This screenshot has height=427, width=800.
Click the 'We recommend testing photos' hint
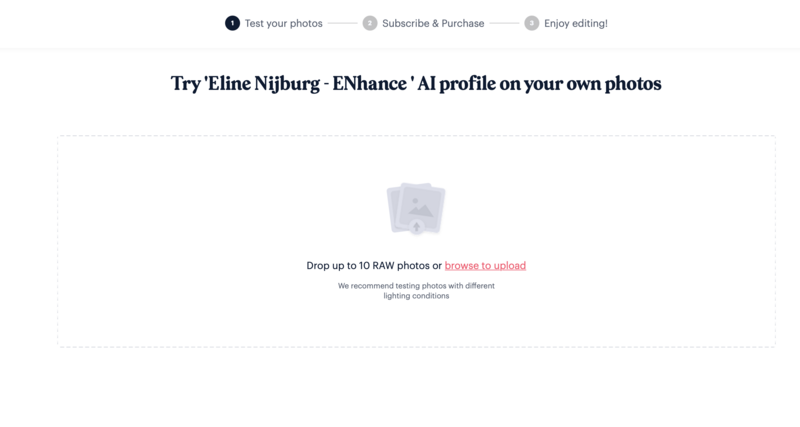(416, 286)
